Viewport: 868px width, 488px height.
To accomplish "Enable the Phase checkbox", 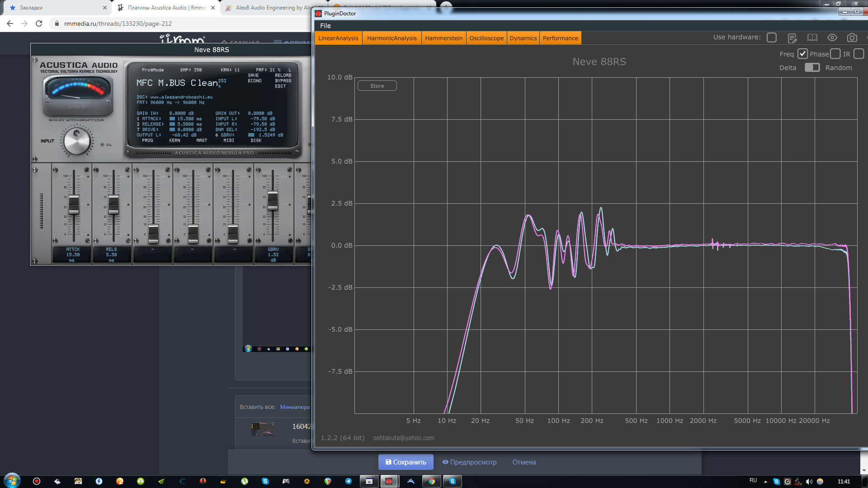I will tap(835, 54).
